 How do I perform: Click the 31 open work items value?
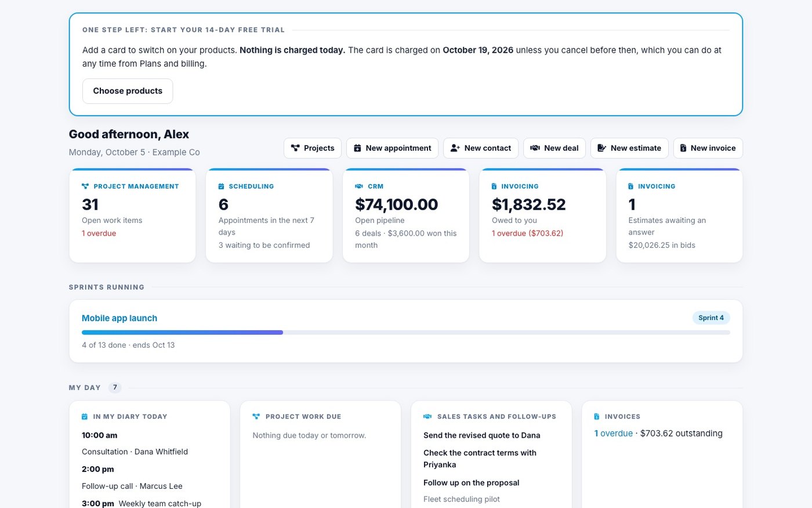90,204
